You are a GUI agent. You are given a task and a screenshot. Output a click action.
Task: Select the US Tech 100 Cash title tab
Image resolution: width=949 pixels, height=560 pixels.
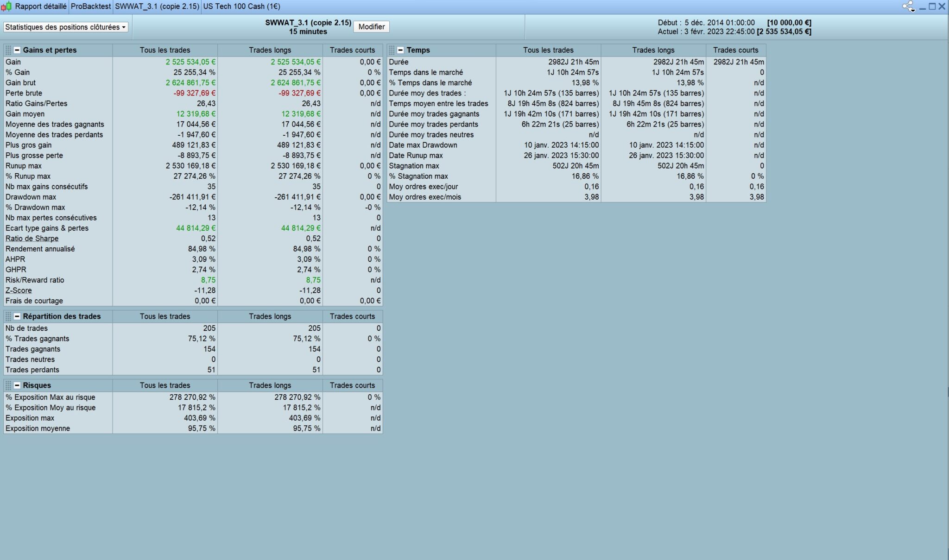click(241, 6)
